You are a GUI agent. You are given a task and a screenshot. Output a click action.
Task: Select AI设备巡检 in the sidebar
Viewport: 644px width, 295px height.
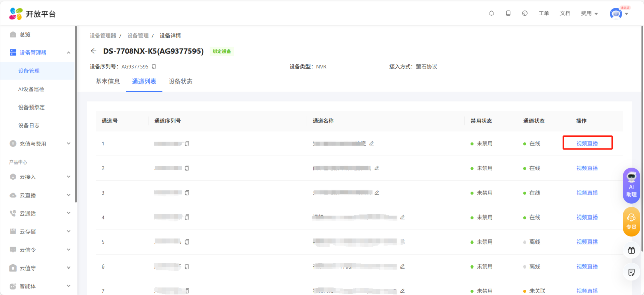pyautogui.click(x=31, y=89)
